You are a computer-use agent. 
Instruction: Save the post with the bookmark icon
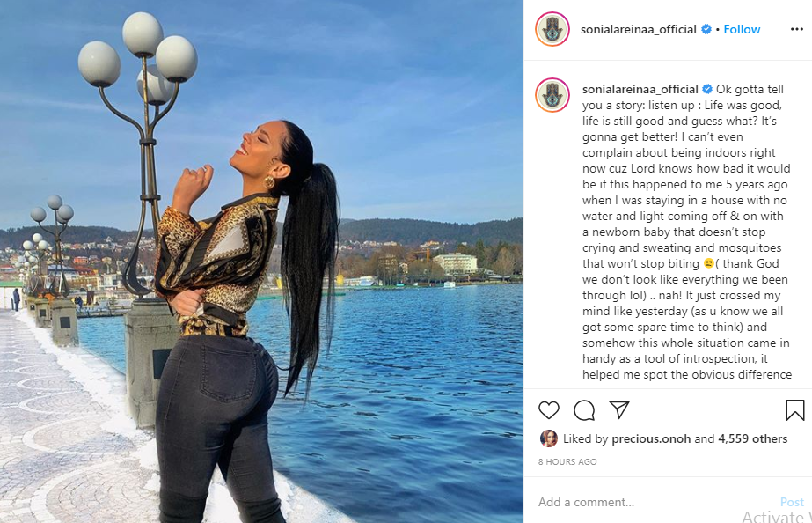tap(794, 410)
